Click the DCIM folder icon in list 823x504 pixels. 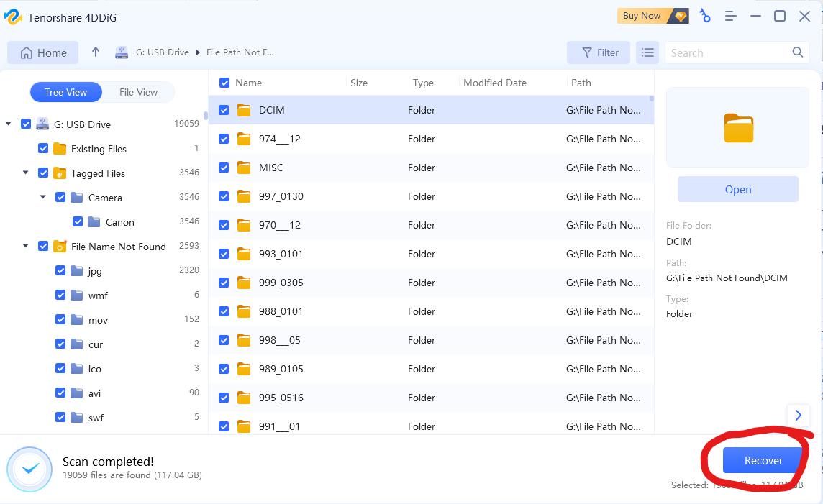pos(244,110)
